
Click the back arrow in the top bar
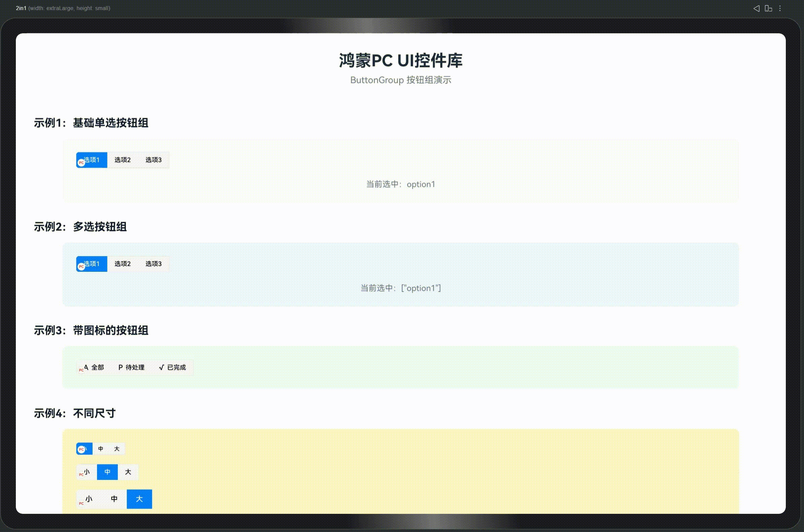click(x=756, y=8)
